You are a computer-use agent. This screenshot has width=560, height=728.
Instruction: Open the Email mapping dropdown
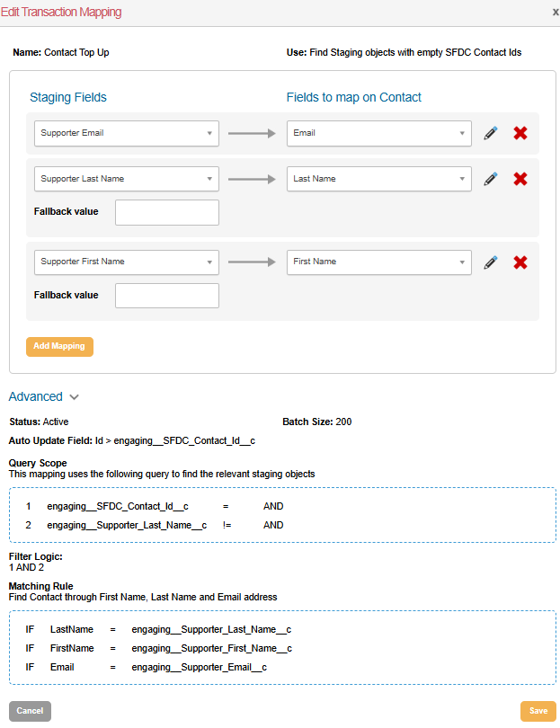(x=378, y=132)
